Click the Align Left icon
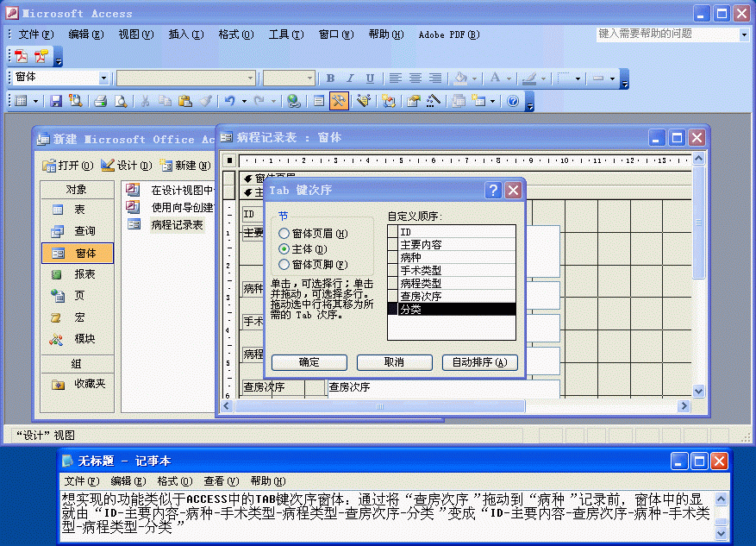Screen dimensions: 756x546 coord(396,78)
